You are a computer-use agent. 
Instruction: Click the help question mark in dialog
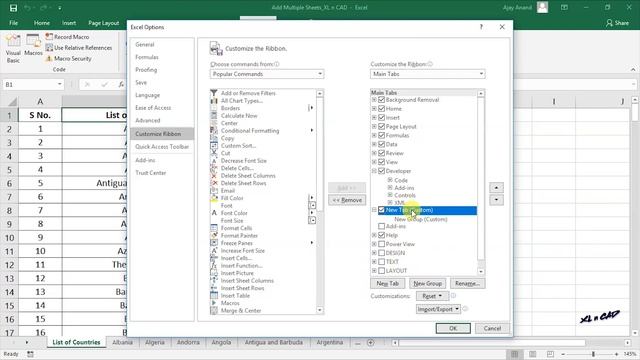point(481,27)
